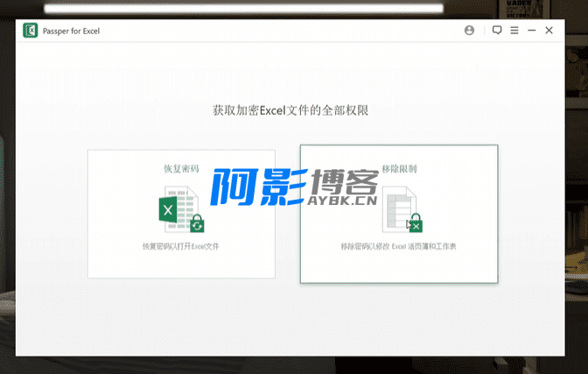The image size is (588, 374).
Task: Select the 恢复密码 card title
Action: (181, 168)
